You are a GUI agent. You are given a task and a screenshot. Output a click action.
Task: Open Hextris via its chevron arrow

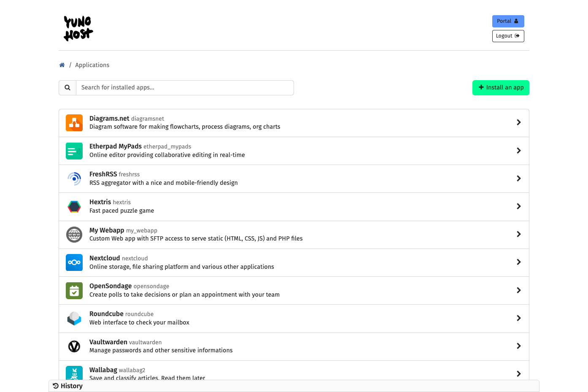519,206
